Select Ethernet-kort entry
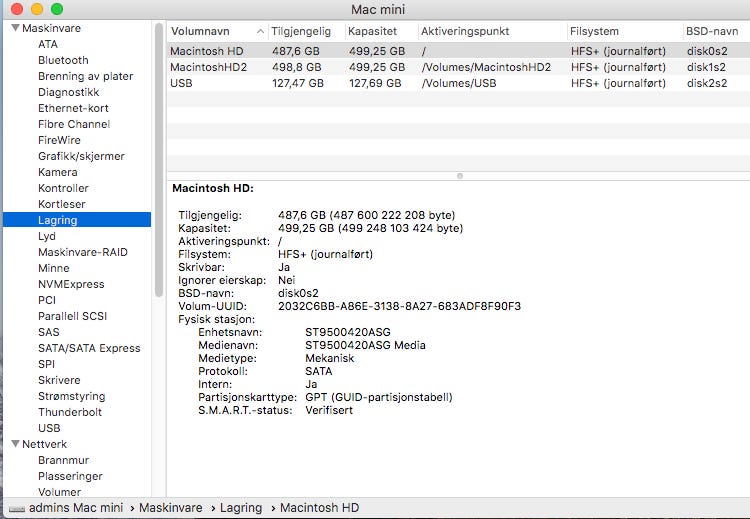The height and width of the screenshot is (519, 750). 73,108
